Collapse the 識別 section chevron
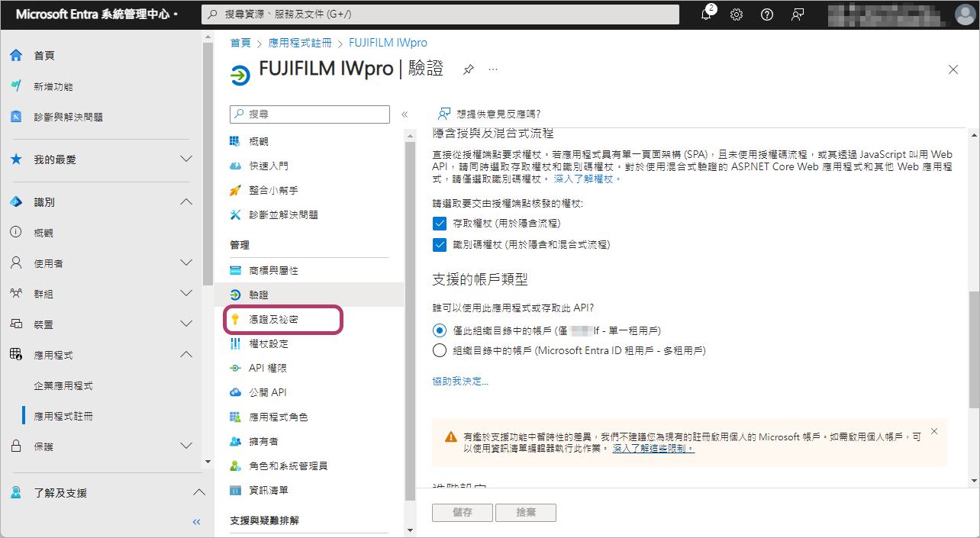This screenshot has width=980, height=538. (186, 202)
